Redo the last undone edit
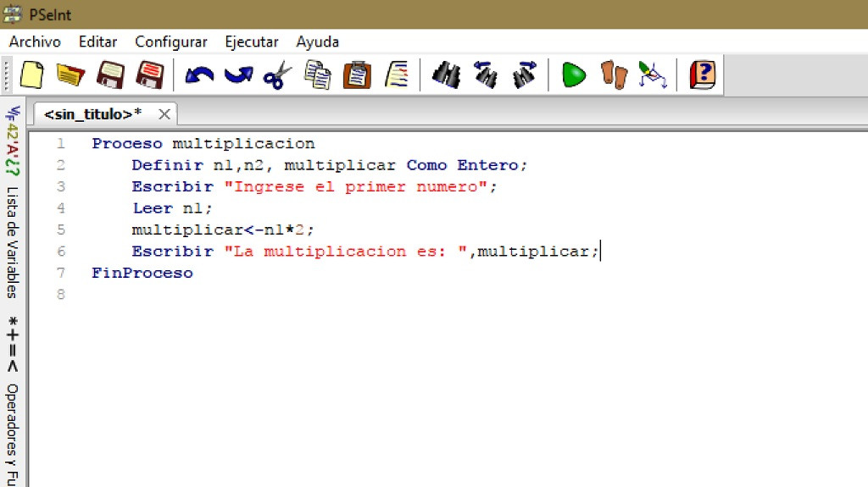The width and height of the screenshot is (868, 487). [238, 75]
